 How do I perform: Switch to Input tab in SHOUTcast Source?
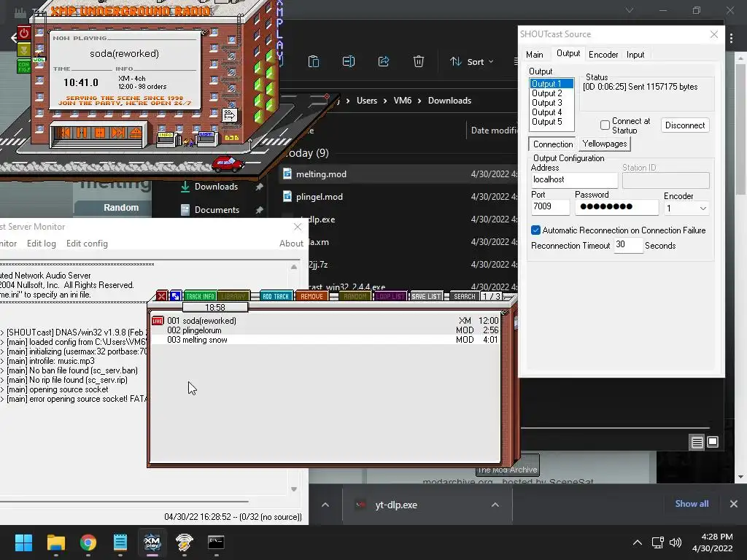635,55
